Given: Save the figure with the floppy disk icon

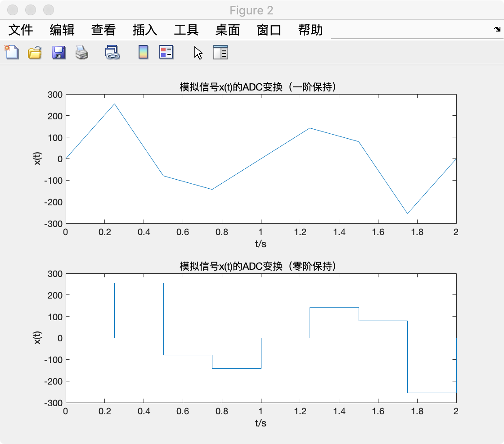Looking at the screenshot, I should [x=58, y=52].
